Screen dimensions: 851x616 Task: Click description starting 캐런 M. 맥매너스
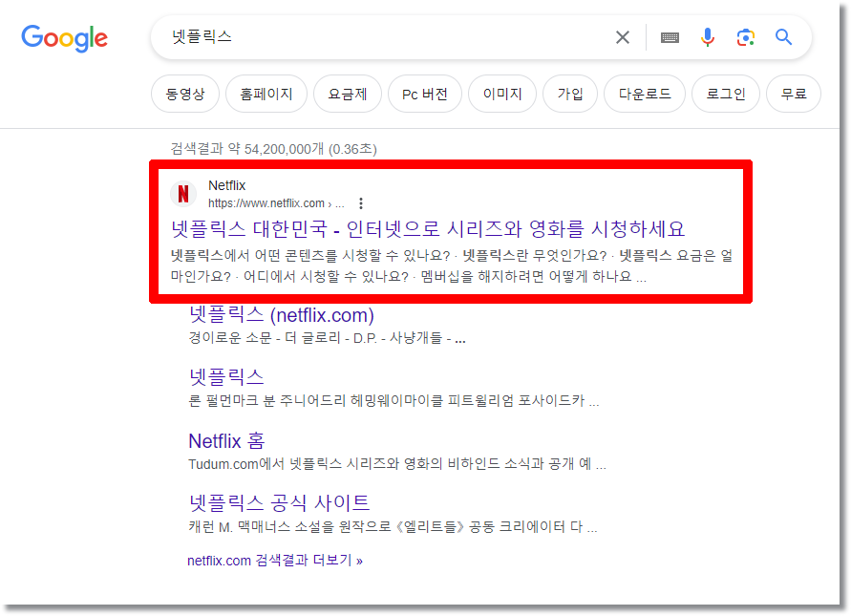[393, 527]
